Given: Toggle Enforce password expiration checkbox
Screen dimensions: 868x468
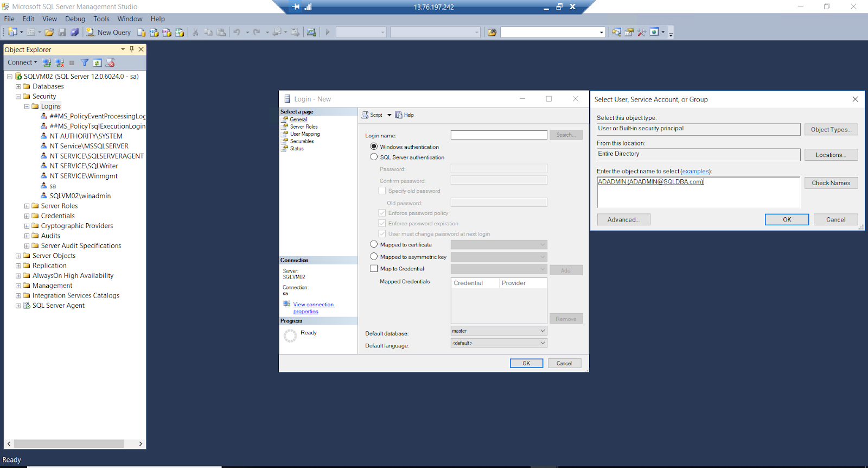Looking at the screenshot, I should pos(382,223).
